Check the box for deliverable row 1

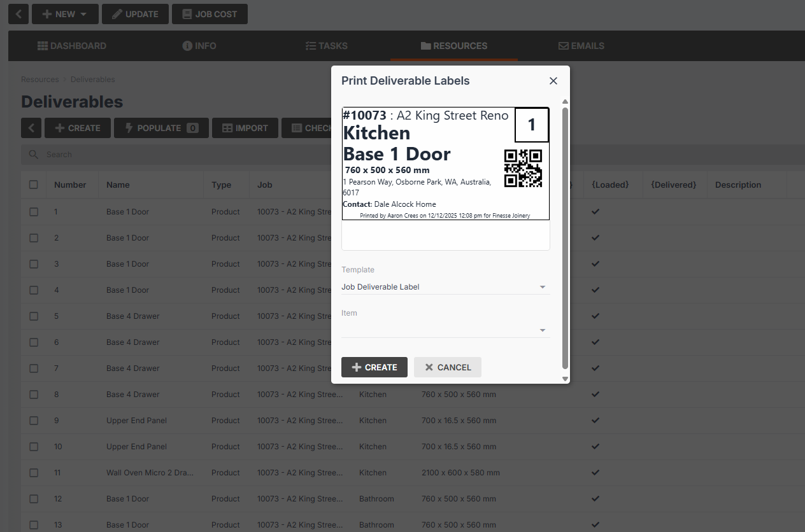click(x=34, y=212)
